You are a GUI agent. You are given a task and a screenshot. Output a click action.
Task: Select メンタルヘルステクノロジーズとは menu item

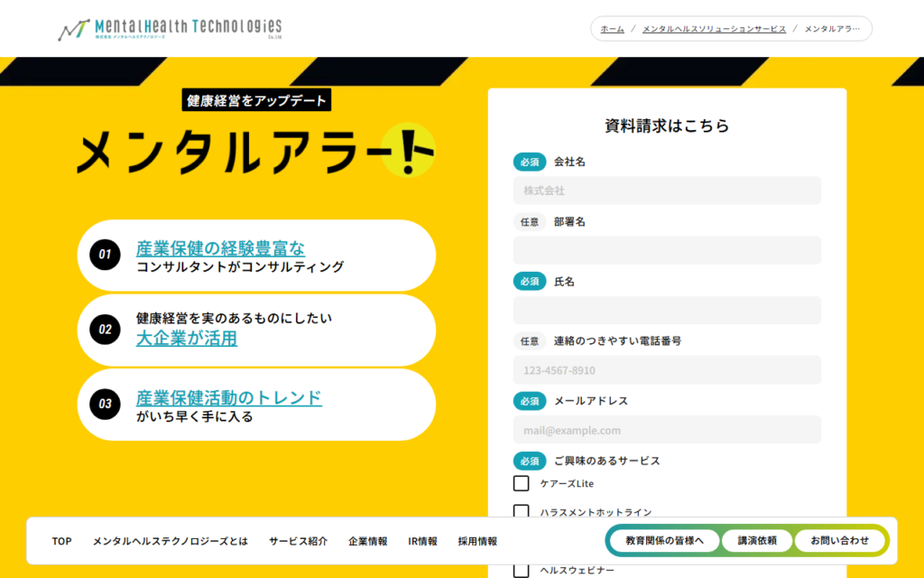[x=170, y=541]
